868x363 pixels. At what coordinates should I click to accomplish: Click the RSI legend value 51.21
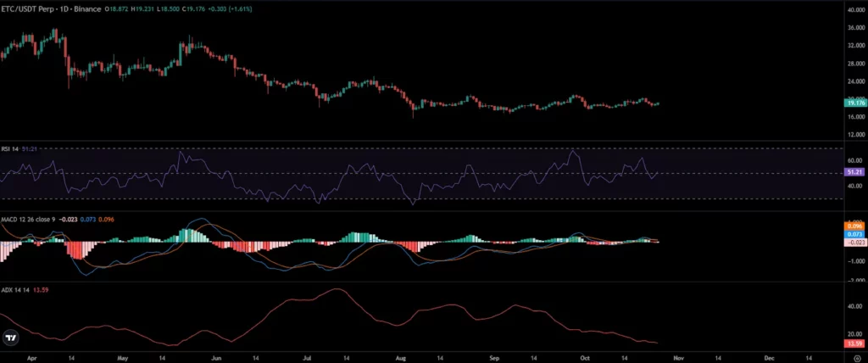click(x=30, y=149)
